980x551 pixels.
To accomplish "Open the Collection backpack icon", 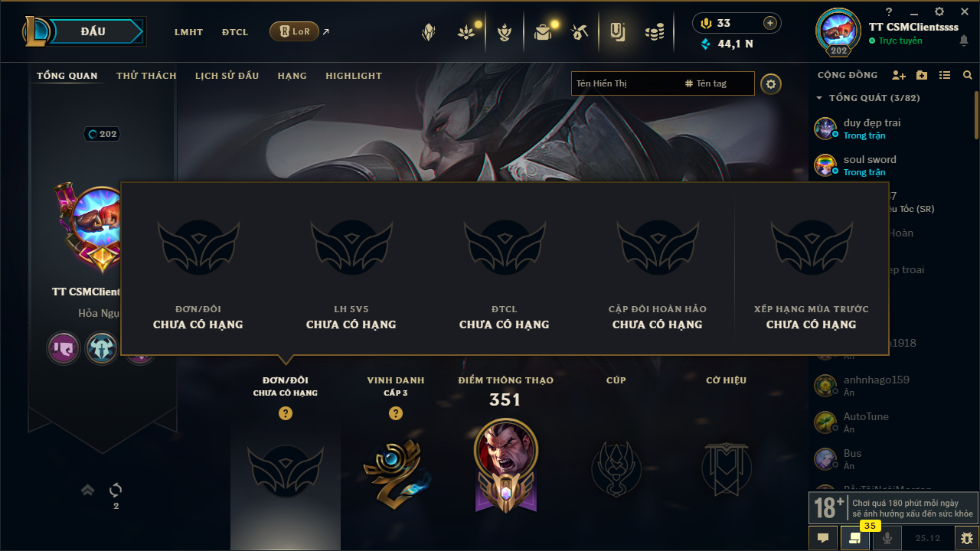I will (x=544, y=32).
